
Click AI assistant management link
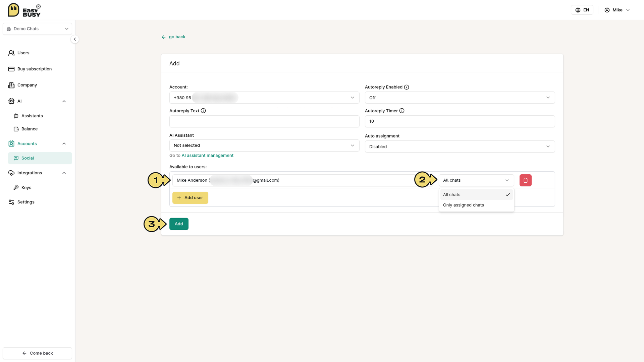pos(207,156)
